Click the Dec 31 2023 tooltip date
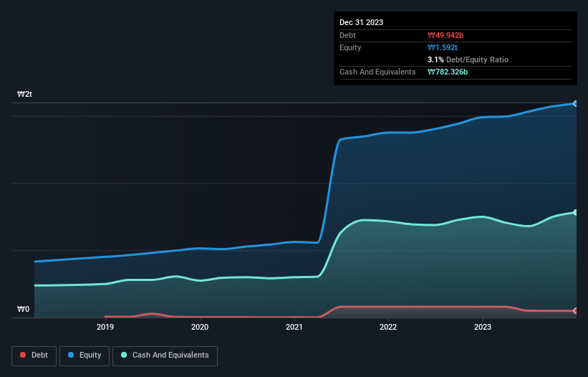 tap(361, 22)
